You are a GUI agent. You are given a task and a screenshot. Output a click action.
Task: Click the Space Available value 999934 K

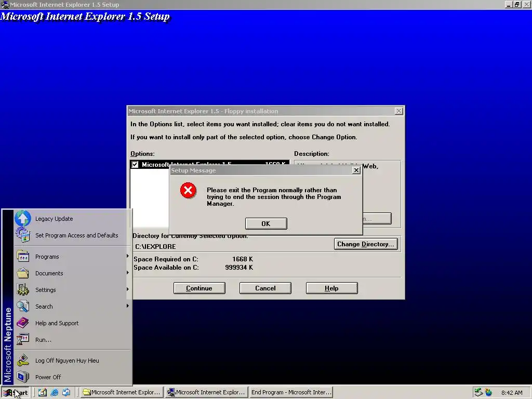(239, 268)
